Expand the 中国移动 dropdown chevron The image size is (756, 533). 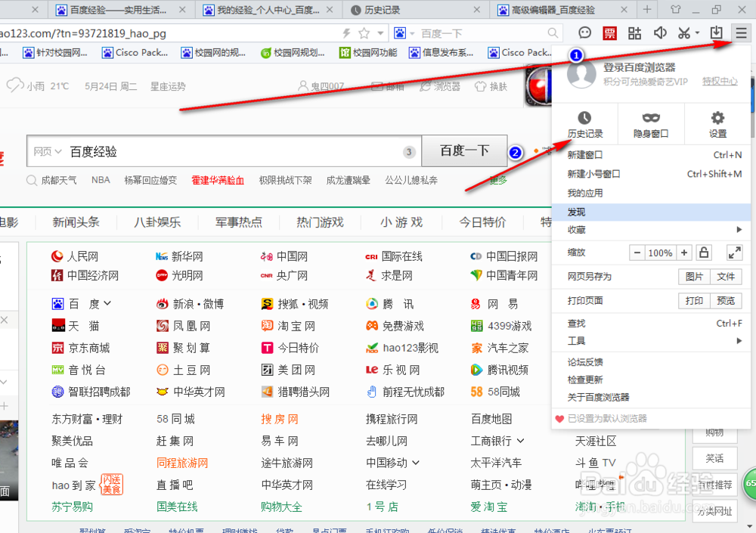click(x=416, y=463)
